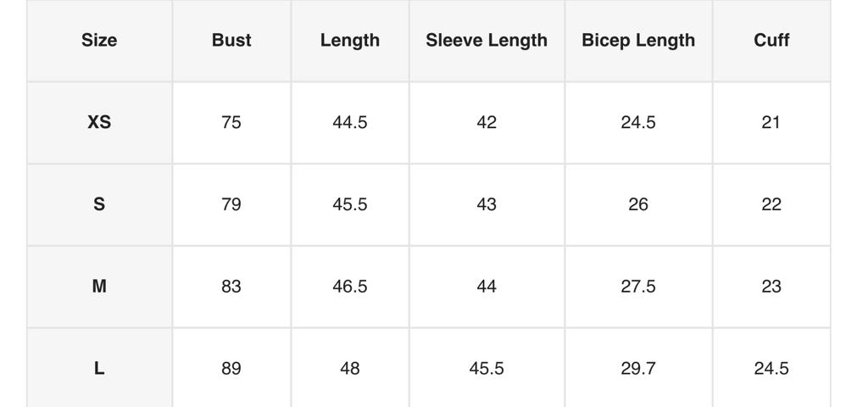Click the Size column header

[99, 40]
